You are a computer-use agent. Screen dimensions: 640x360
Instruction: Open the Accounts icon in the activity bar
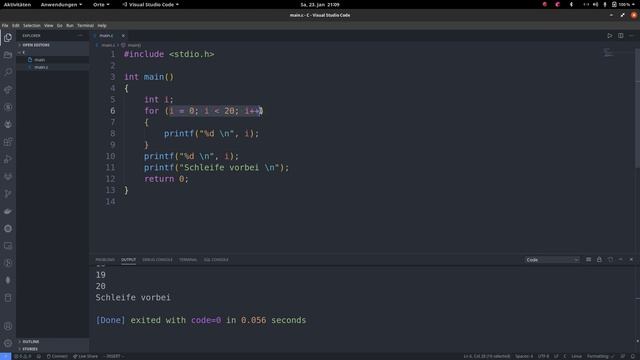[x=8, y=326]
